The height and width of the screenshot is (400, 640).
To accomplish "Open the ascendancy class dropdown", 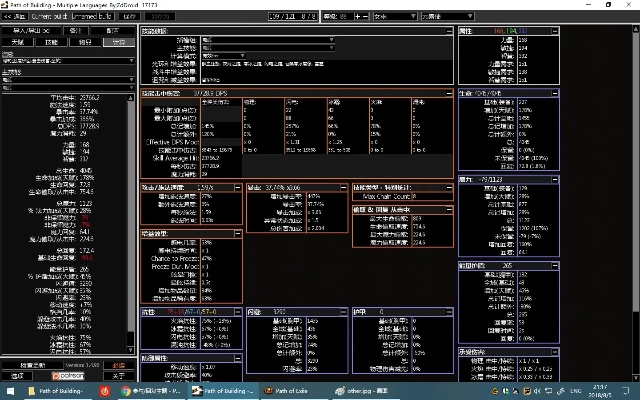I will (447, 16).
